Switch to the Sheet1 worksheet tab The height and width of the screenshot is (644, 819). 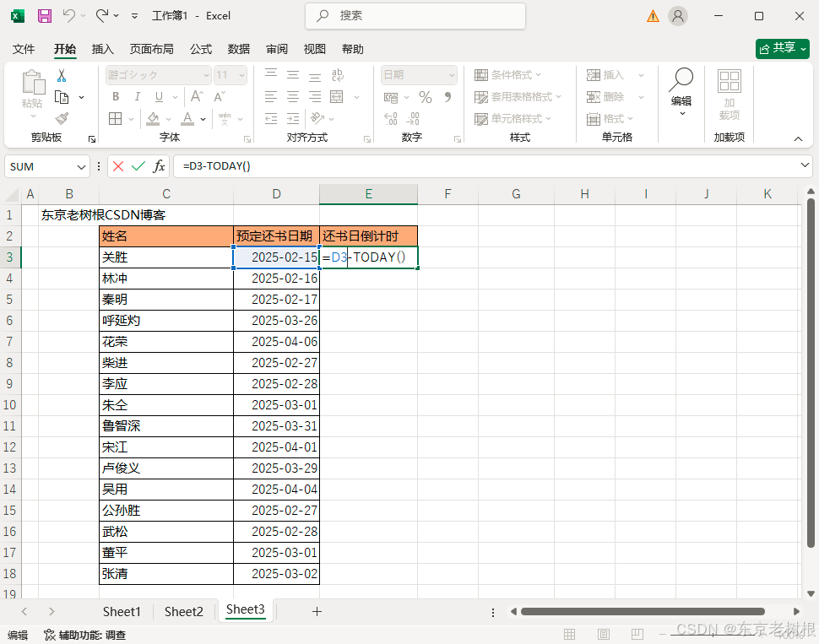(122, 611)
